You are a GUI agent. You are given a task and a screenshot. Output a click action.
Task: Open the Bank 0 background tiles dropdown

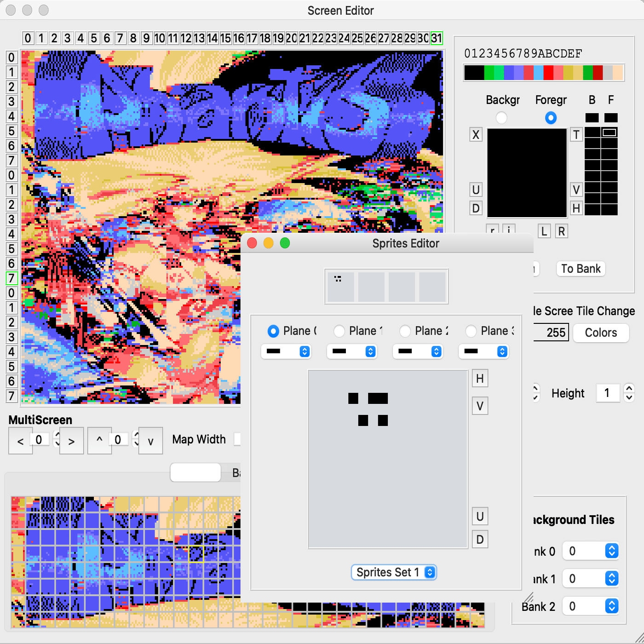coord(591,551)
